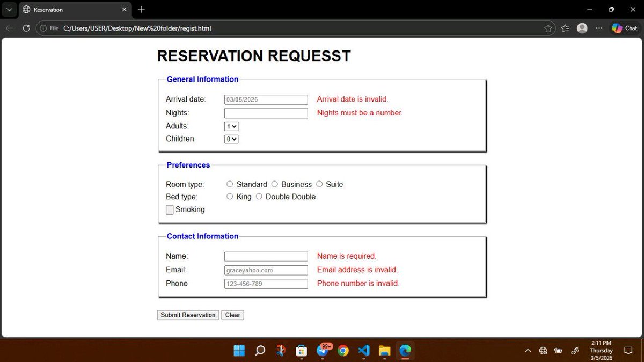Click 'Phone number is invalid.' error text
The image size is (644, 362).
[358, 283]
